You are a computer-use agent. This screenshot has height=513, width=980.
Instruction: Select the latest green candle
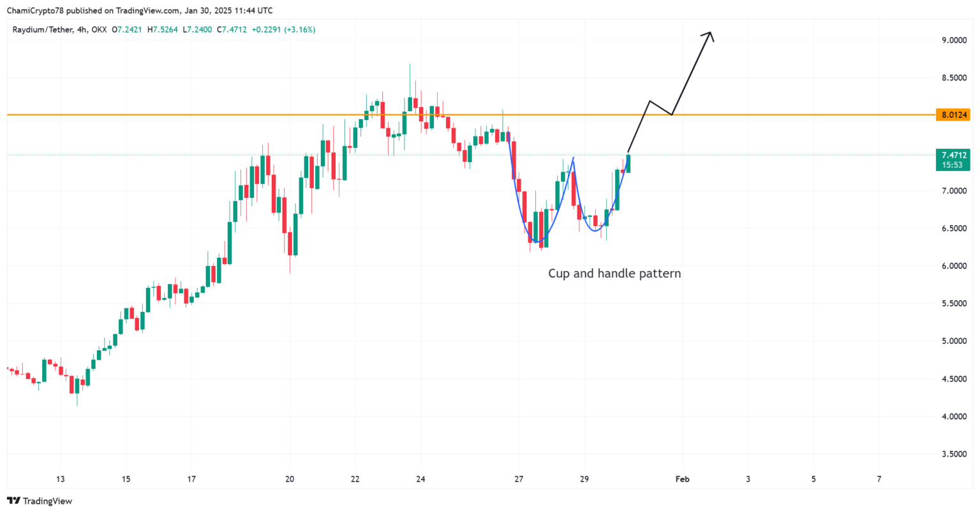[x=628, y=163]
